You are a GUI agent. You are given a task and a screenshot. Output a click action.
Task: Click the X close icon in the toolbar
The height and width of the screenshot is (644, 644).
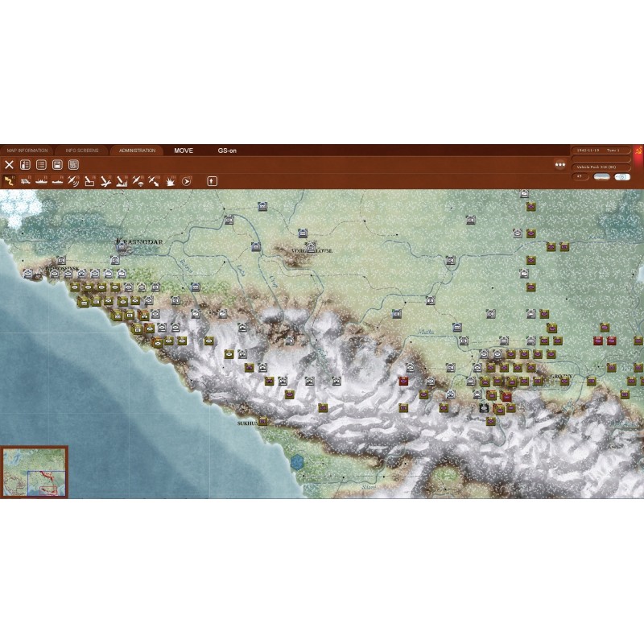pos(10,165)
